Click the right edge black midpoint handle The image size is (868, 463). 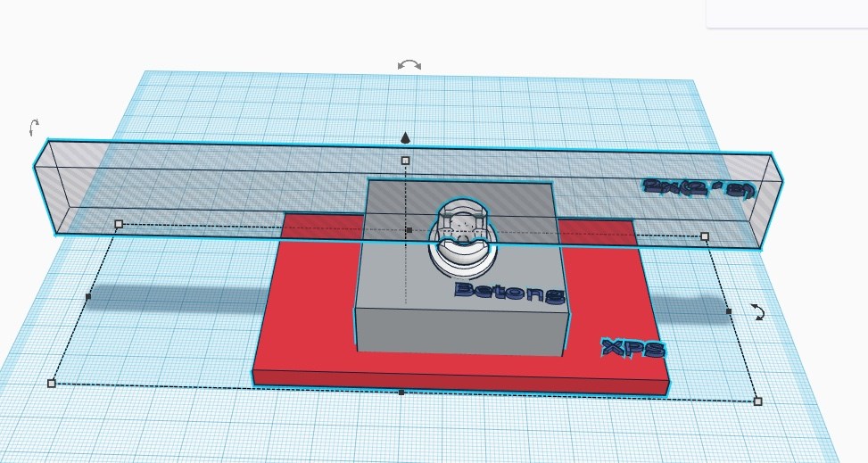729,311
